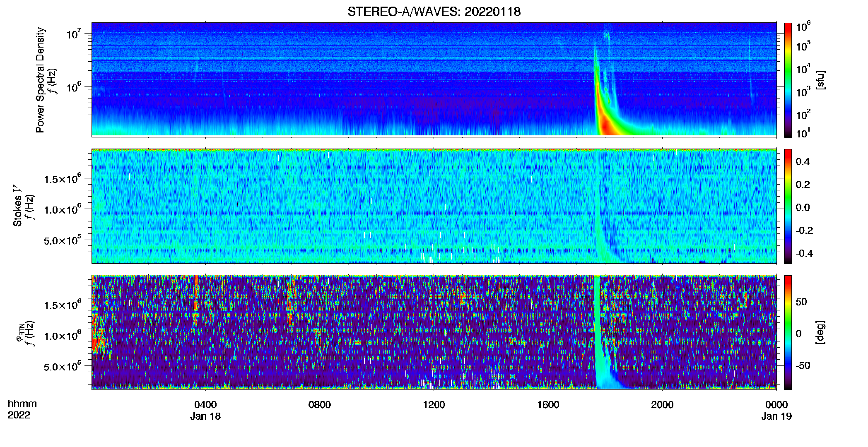Click the [sfu] colorbar unit label
This screenshot has width=868, height=447.
click(820, 80)
